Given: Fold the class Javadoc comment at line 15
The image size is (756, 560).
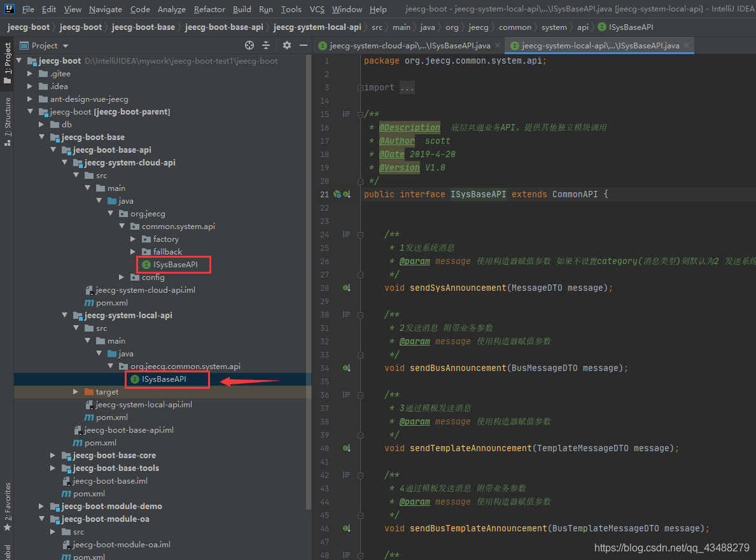Looking at the screenshot, I should [x=360, y=115].
